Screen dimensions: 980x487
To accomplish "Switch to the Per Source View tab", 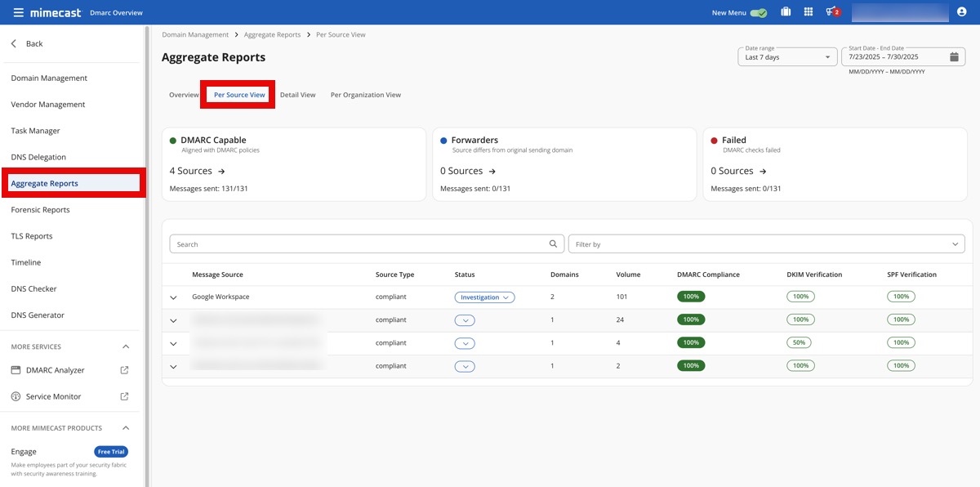I will 239,95.
